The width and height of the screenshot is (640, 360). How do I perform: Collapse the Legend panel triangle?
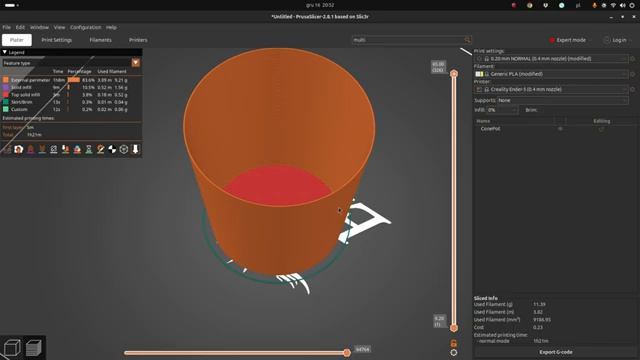tap(4, 52)
